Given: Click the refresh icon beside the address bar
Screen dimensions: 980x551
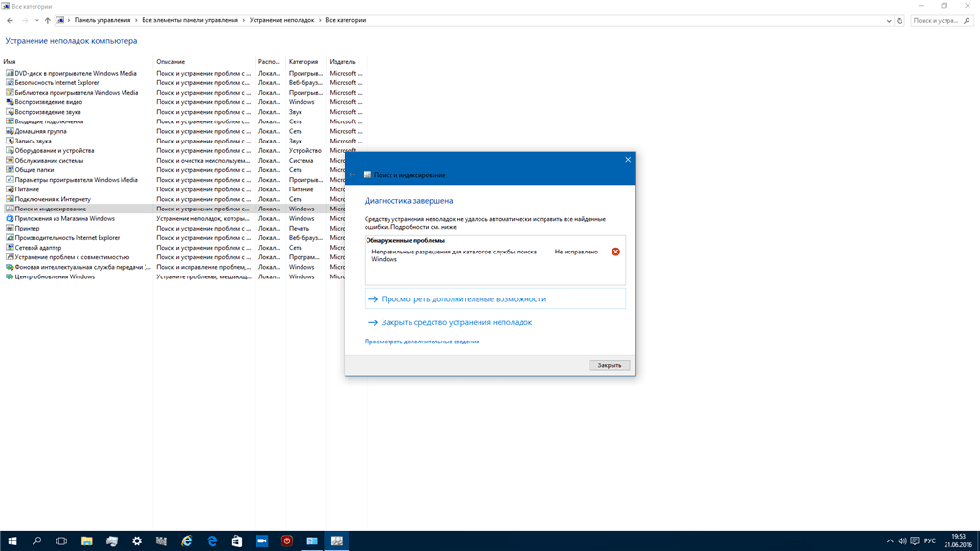Looking at the screenshot, I should 900,20.
